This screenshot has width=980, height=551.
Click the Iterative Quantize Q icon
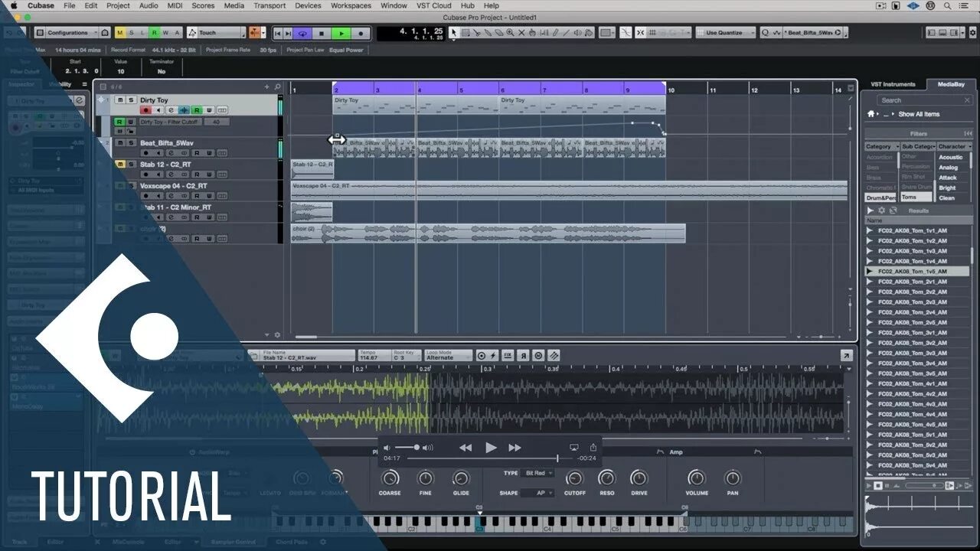(x=765, y=33)
